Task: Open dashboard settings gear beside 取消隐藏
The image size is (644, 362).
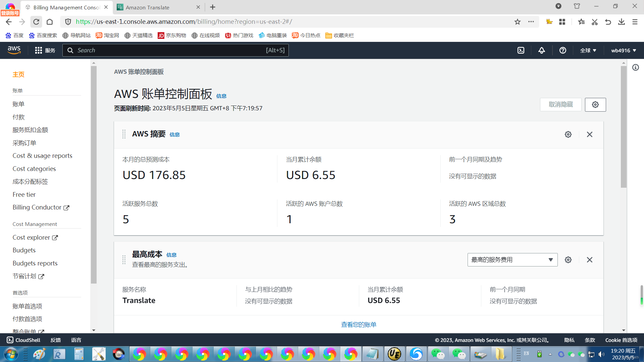Action: tap(595, 105)
